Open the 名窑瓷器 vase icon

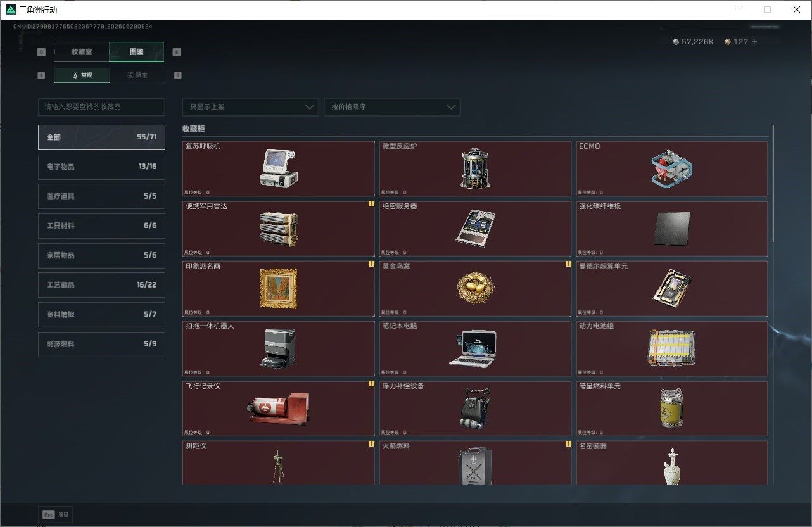point(671,467)
